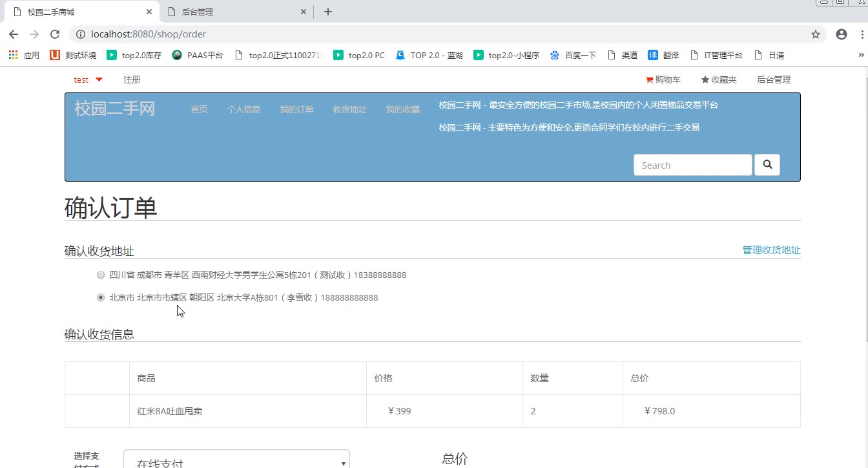Open the top2.0库存 bookmark
Viewport: 868px width, 468px height.
click(134, 56)
